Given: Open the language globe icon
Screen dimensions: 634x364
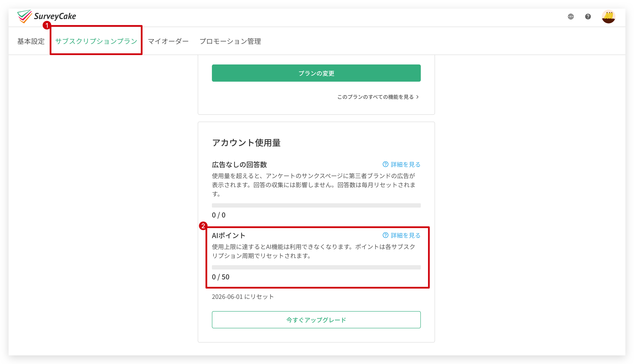Looking at the screenshot, I should tap(571, 17).
